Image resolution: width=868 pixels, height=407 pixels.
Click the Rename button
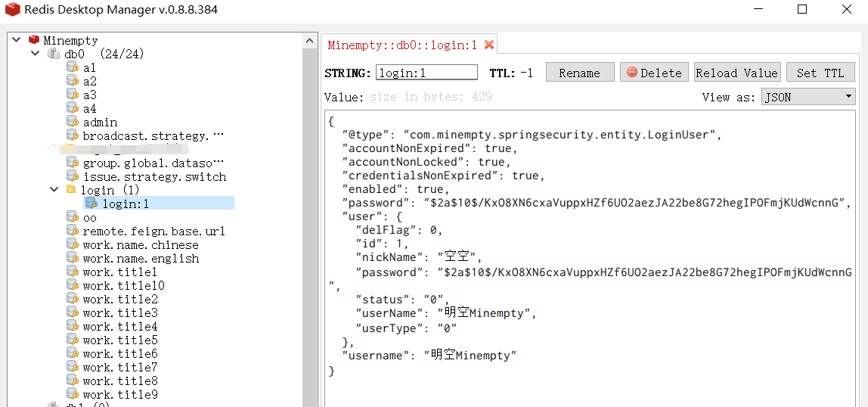pyautogui.click(x=580, y=73)
